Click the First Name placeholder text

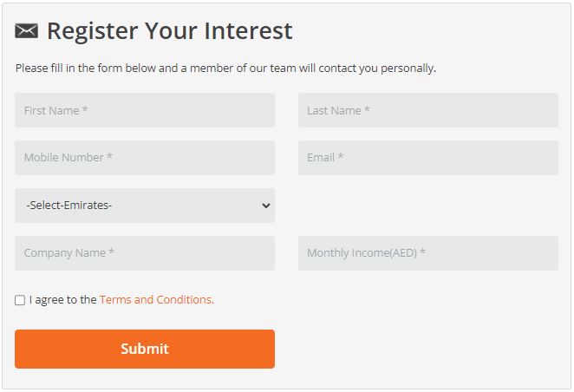click(56, 111)
